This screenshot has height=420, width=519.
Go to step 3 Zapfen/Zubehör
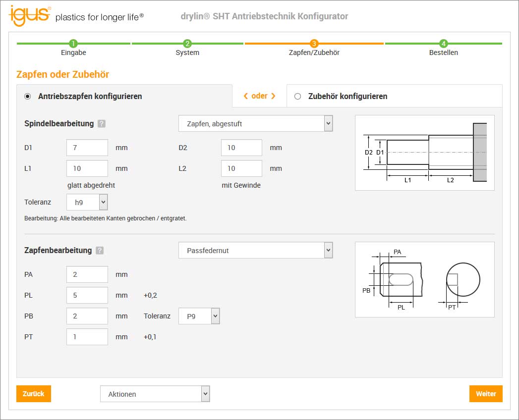[314, 44]
